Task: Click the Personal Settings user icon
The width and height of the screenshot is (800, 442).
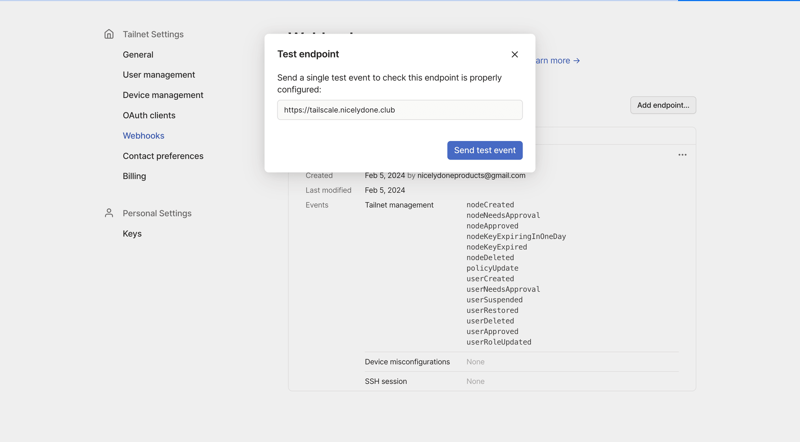Action: pos(109,213)
